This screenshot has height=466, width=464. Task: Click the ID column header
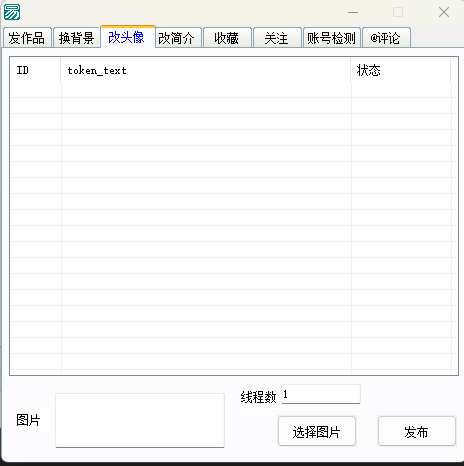(35, 70)
